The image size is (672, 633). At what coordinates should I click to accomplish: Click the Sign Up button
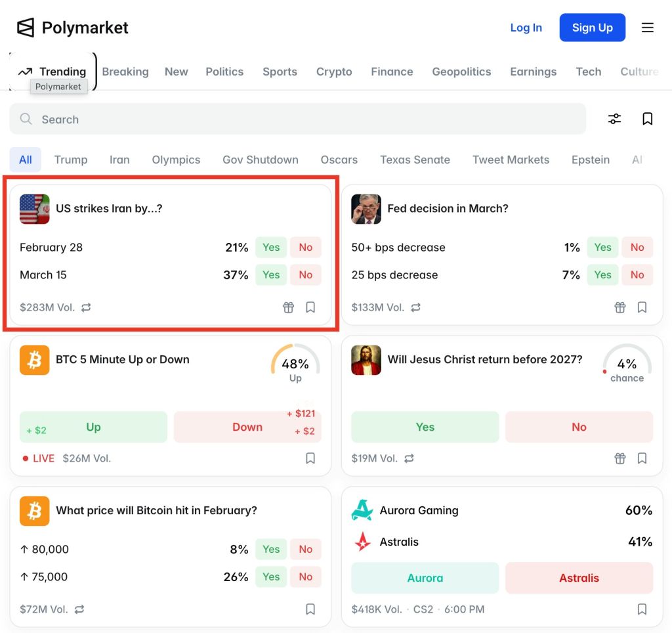tap(592, 28)
